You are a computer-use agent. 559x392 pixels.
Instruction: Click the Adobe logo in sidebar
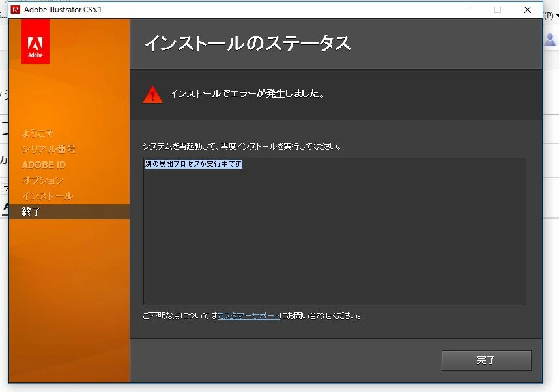pos(35,41)
